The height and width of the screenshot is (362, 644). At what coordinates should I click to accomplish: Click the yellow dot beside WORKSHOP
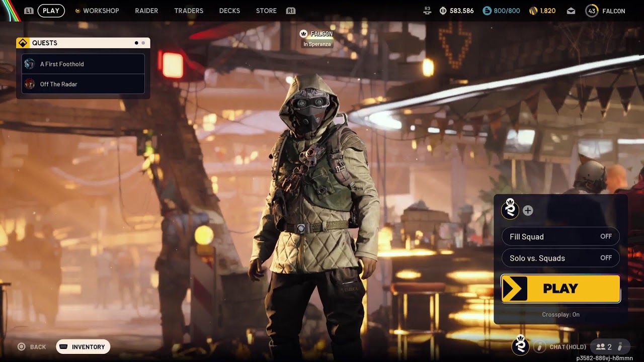tap(77, 11)
